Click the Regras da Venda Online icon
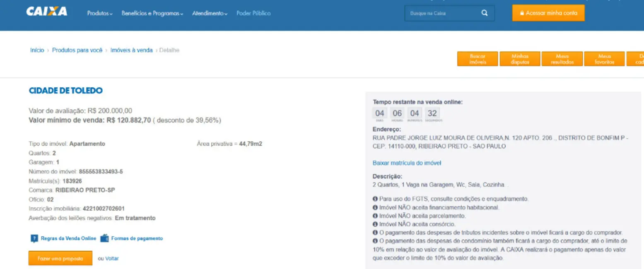 tap(34, 238)
